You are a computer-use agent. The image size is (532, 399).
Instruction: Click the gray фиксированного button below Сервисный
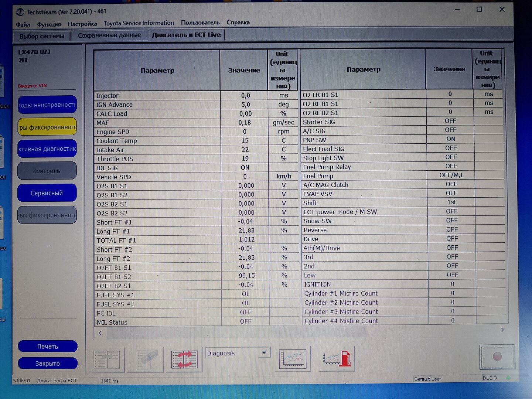click(x=47, y=215)
